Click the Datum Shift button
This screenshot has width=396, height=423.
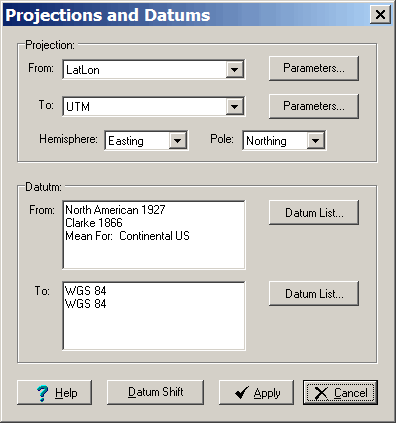tap(155, 392)
